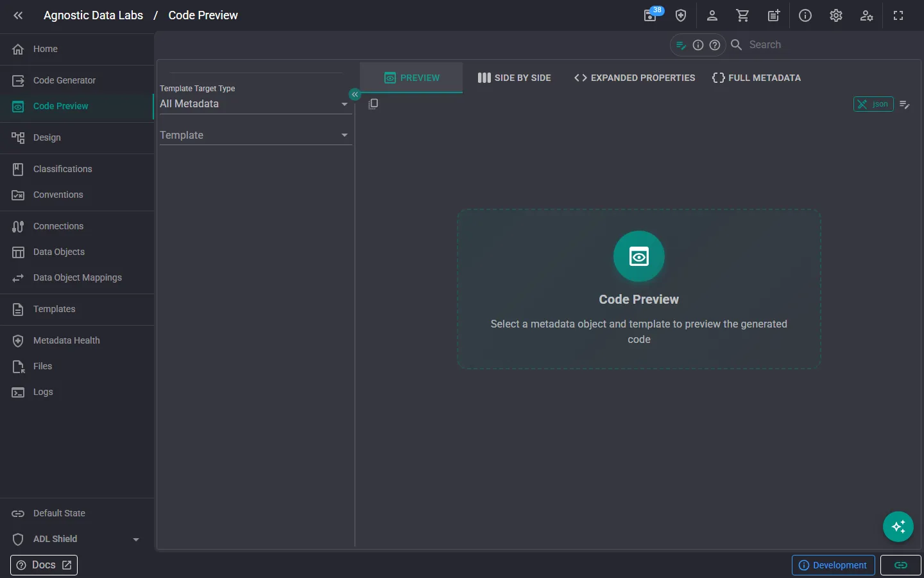Screen dimensions: 924x578
Task: Expand the ADL Shield dropdown arrow
Action: point(136,539)
